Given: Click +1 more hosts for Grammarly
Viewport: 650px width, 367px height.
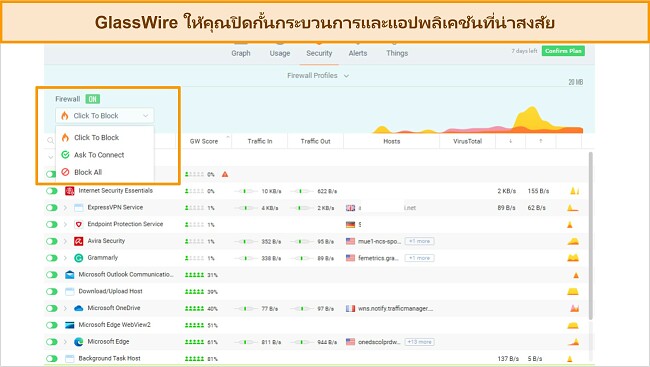Looking at the screenshot, I should 420,258.
